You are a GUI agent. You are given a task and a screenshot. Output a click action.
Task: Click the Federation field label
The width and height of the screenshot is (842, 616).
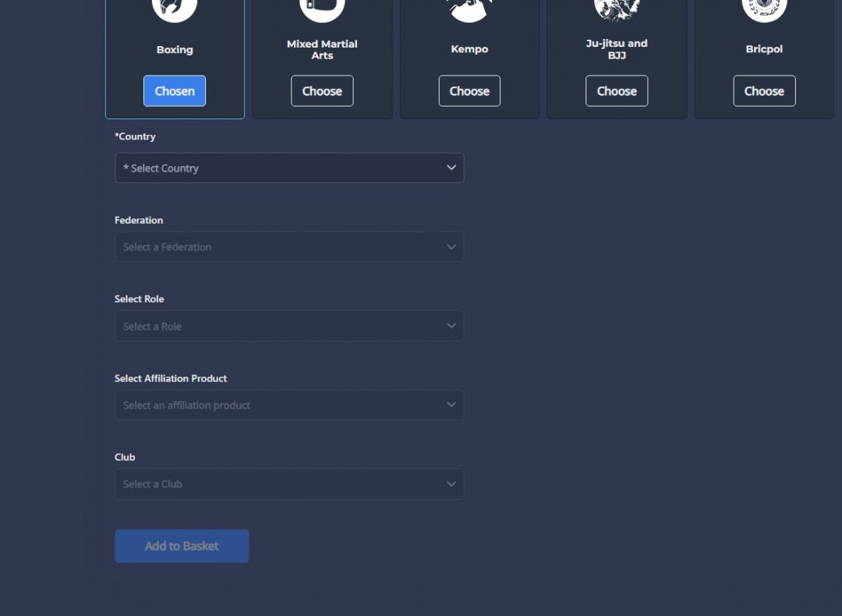click(139, 220)
